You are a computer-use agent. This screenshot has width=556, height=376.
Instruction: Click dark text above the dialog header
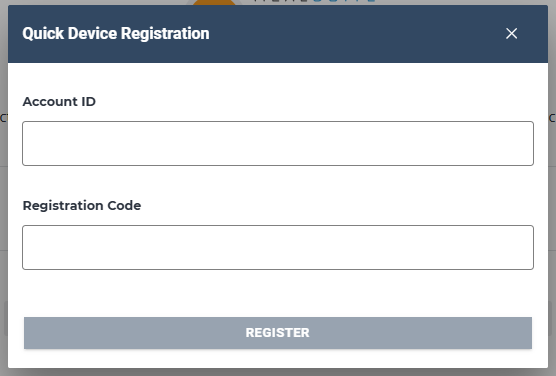[x=281, y=1]
